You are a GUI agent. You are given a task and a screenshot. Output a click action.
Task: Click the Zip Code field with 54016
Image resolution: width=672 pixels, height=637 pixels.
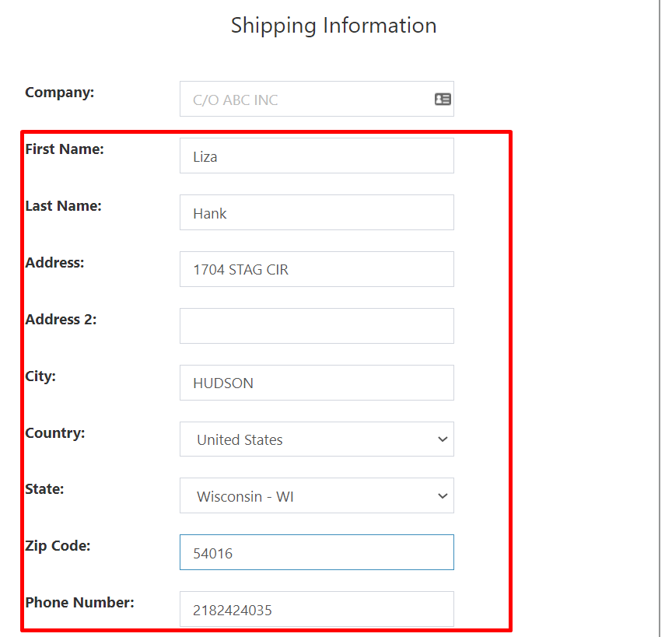point(317,553)
